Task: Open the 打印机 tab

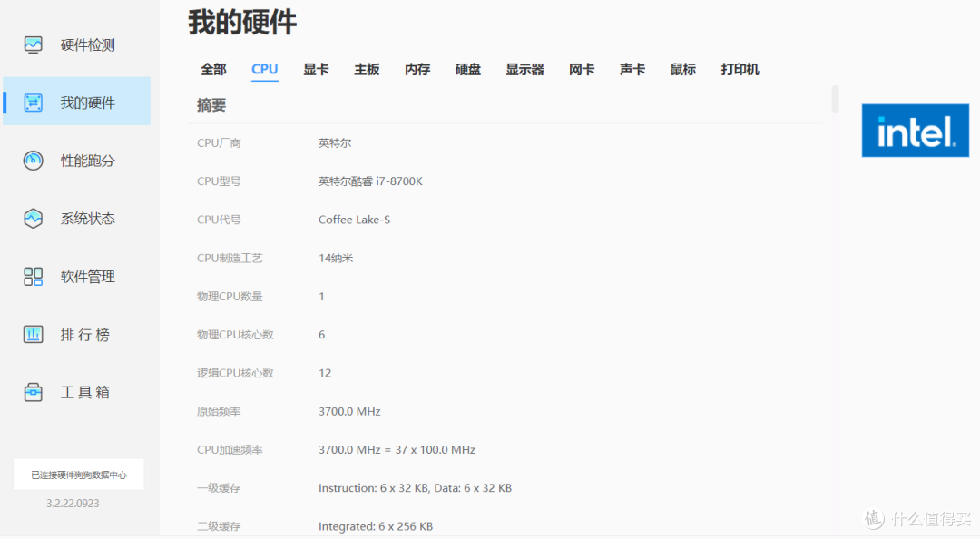Action: pos(740,69)
